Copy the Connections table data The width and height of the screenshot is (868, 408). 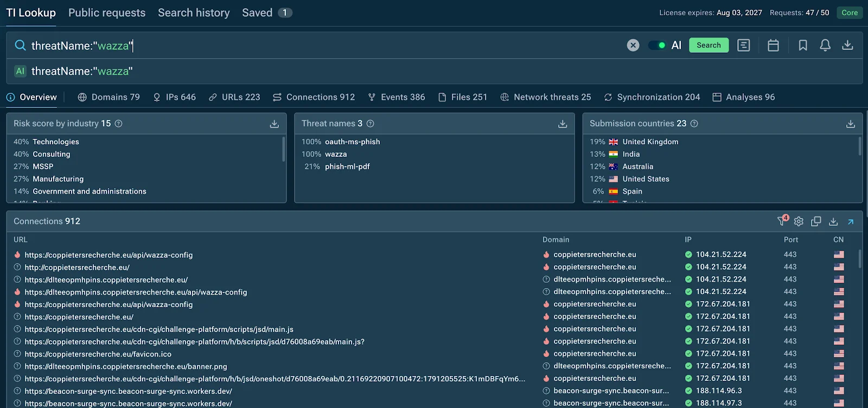click(816, 221)
